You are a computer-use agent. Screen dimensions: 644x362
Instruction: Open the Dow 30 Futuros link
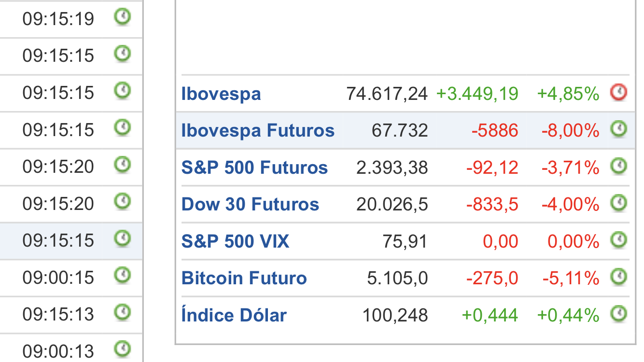point(250,205)
